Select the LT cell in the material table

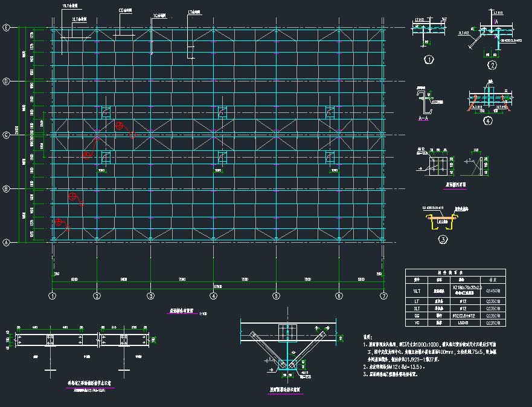(417, 301)
